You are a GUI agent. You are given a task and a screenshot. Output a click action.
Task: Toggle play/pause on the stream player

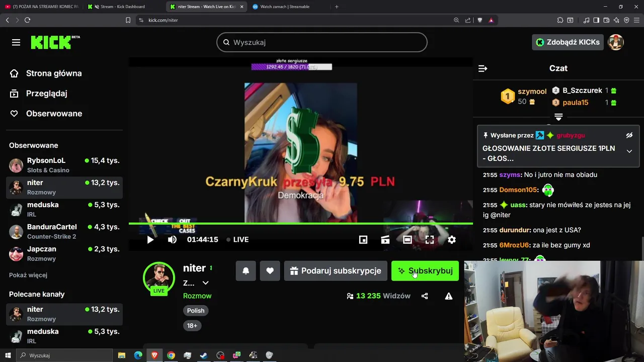pyautogui.click(x=150, y=240)
